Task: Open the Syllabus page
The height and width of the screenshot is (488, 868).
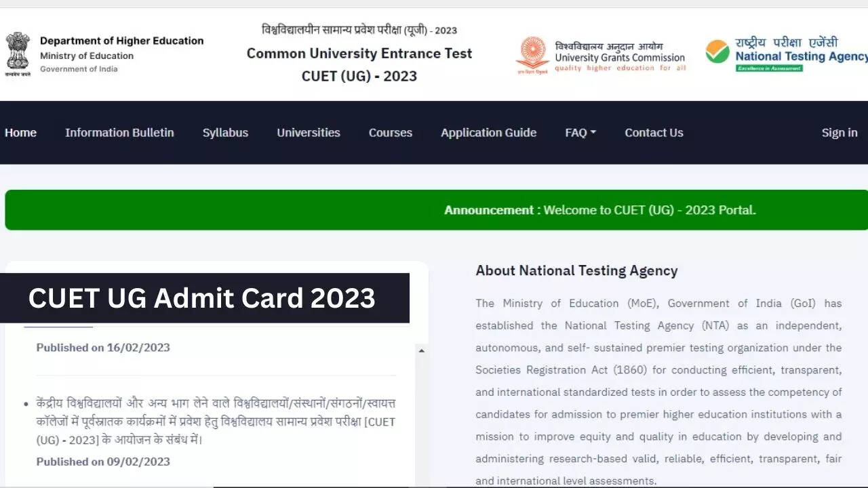Action: [225, 133]
